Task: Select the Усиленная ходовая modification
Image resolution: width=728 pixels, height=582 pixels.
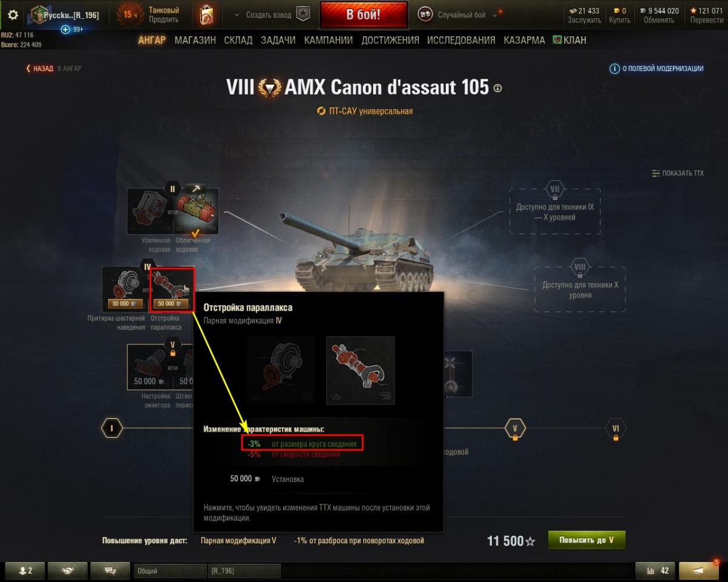Action: [x=150, y=211]
